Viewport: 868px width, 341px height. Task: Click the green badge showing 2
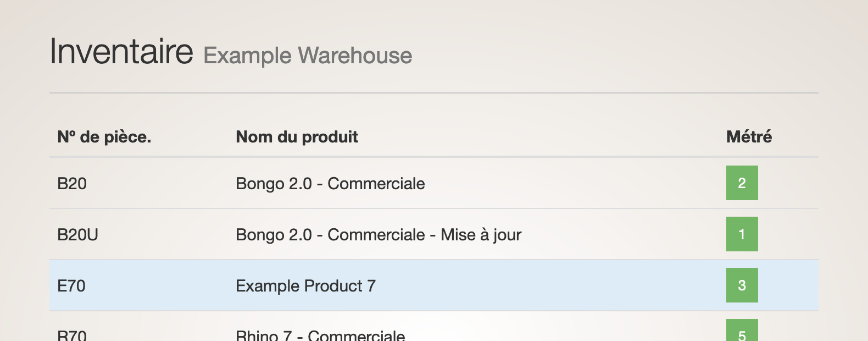tap(742, 183)
